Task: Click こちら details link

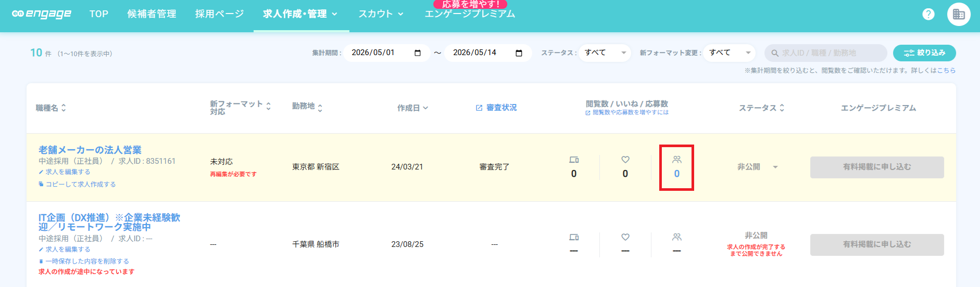Action: [x=947, y=71]
